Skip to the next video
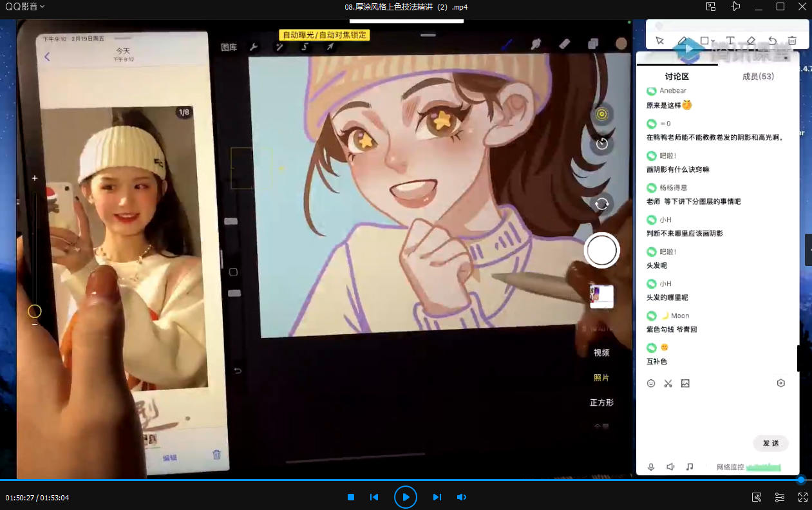This screenshot has width=812, height=510. tap(437, 497)
